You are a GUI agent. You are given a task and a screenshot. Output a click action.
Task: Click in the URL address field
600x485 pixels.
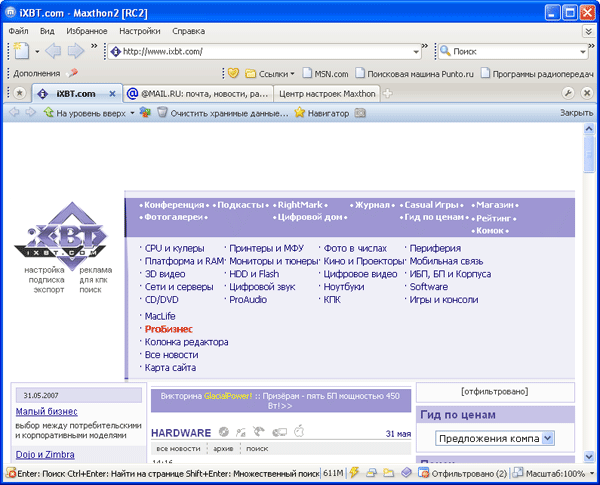click(x=266, y=51)
